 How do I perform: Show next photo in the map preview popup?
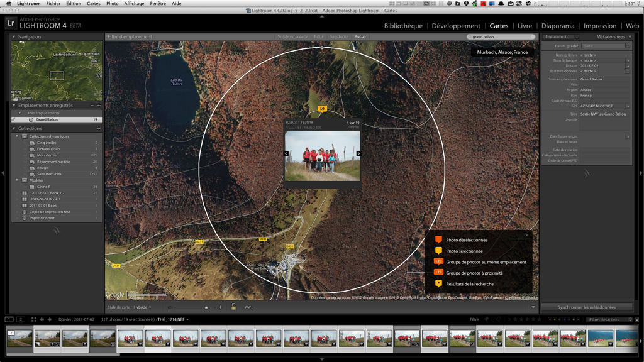point(358,153)
